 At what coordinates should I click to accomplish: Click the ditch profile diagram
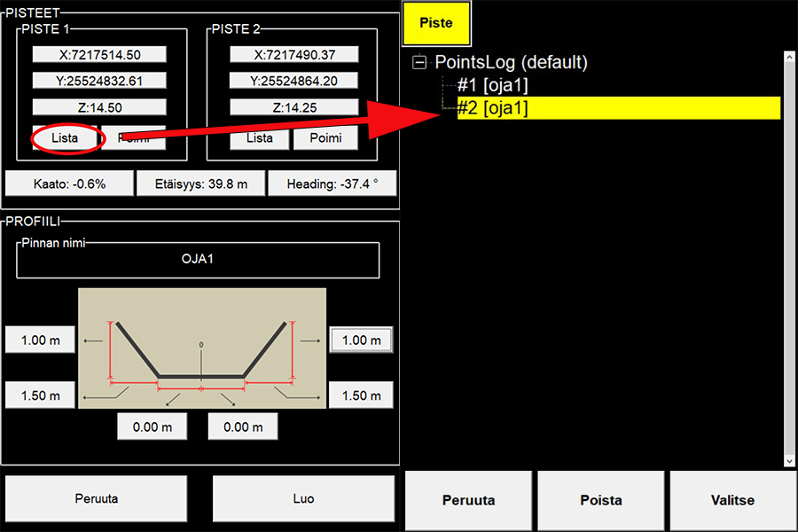point(202,348)
